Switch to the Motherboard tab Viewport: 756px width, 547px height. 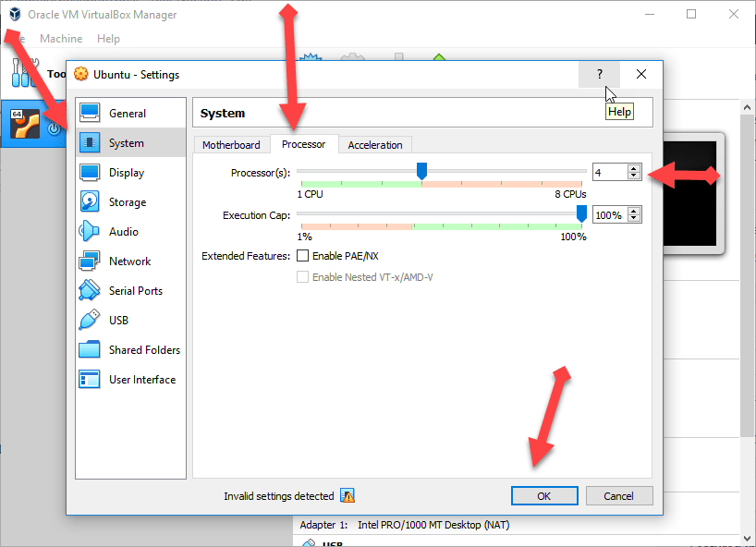pyautogui.click(x=231, y=145)
